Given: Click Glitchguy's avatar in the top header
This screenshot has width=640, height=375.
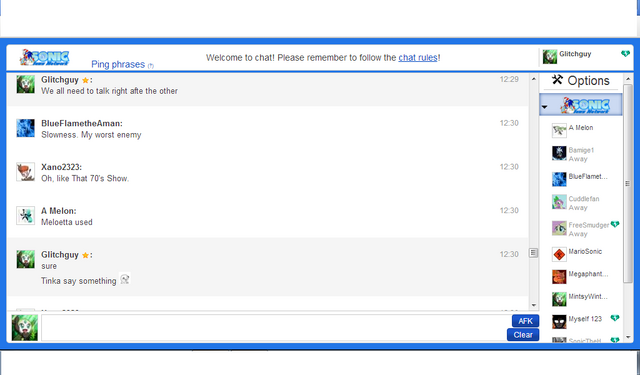Looking at the screenshot, I should (549, 56).
